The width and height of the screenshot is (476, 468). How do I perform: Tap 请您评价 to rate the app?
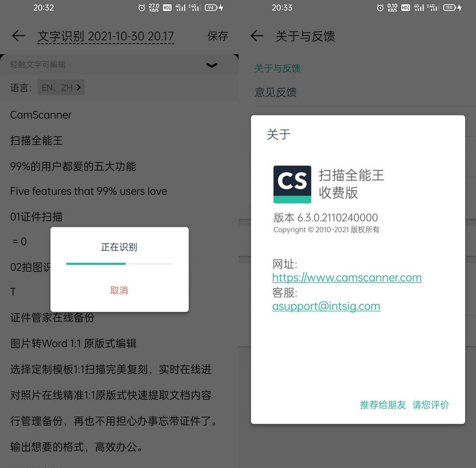(x=430, y=404)
